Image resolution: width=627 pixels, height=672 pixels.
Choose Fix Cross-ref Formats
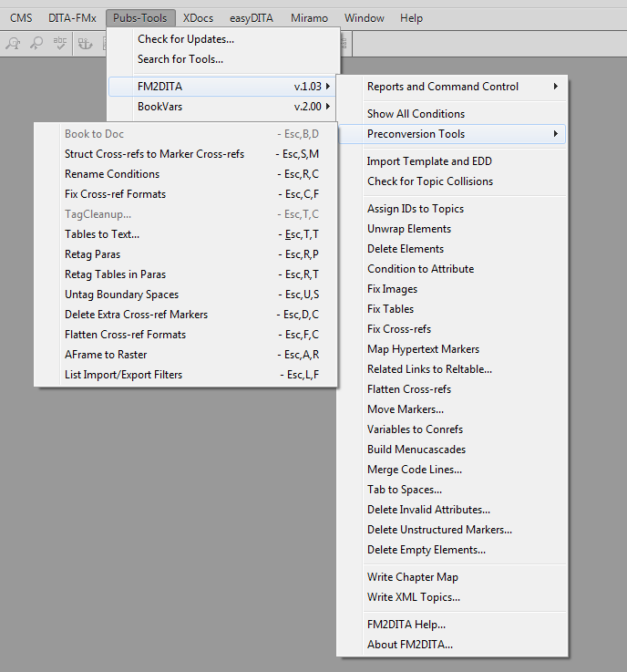(185, 194)
